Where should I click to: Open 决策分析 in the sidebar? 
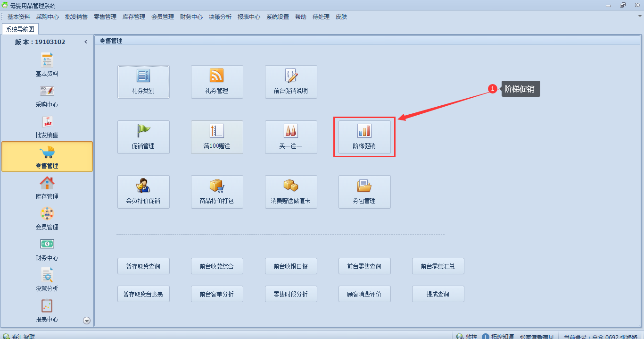[x=47, y=280]
